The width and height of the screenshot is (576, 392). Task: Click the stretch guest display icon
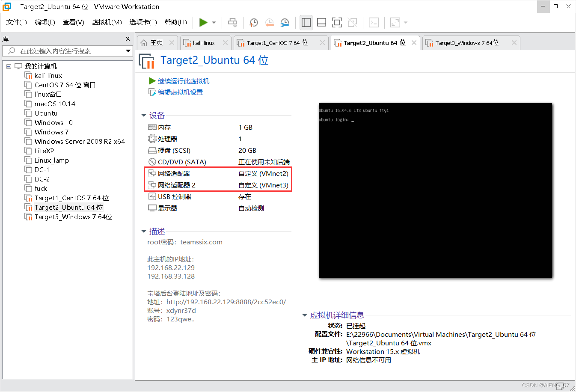[395, 22]
